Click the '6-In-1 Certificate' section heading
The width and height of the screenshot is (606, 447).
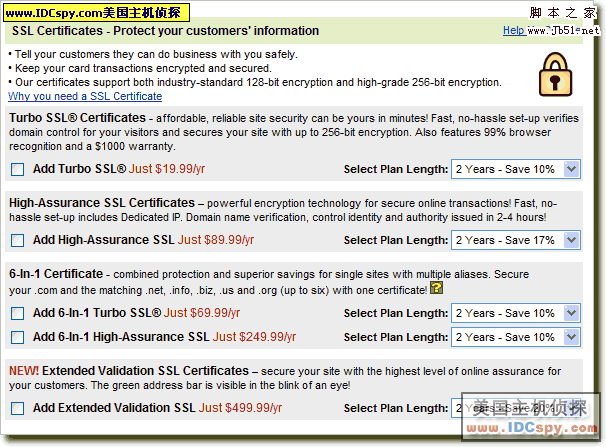[56, 274]
